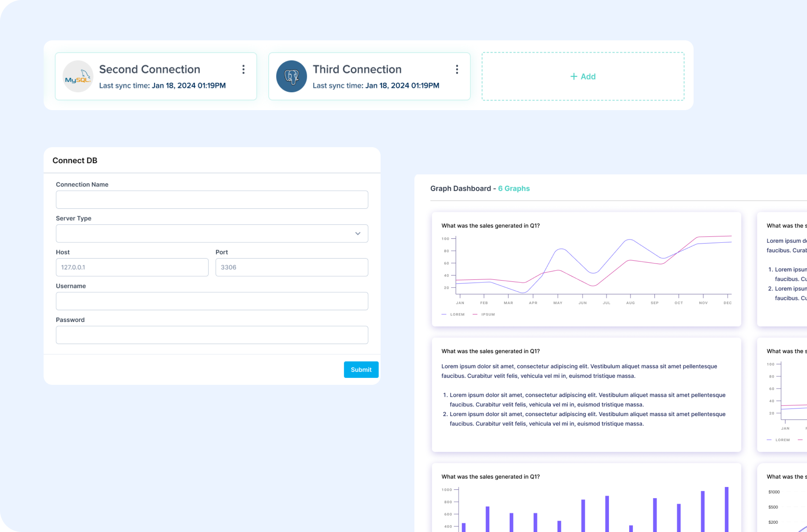
Task: Click the bar chart question title
Action: (490, 476)
